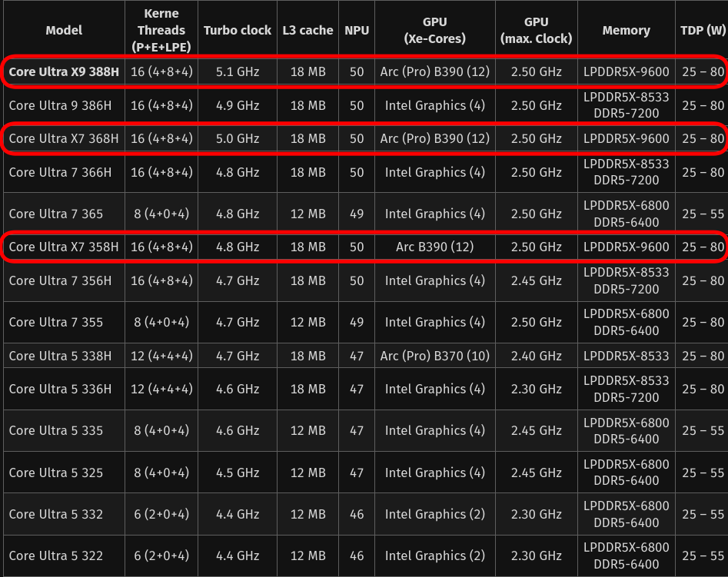Click Intel Graphics (2) in Core Ultra 5 332 row
The image size is (728, 577).
pyautogui.click(x=434, y=514)
